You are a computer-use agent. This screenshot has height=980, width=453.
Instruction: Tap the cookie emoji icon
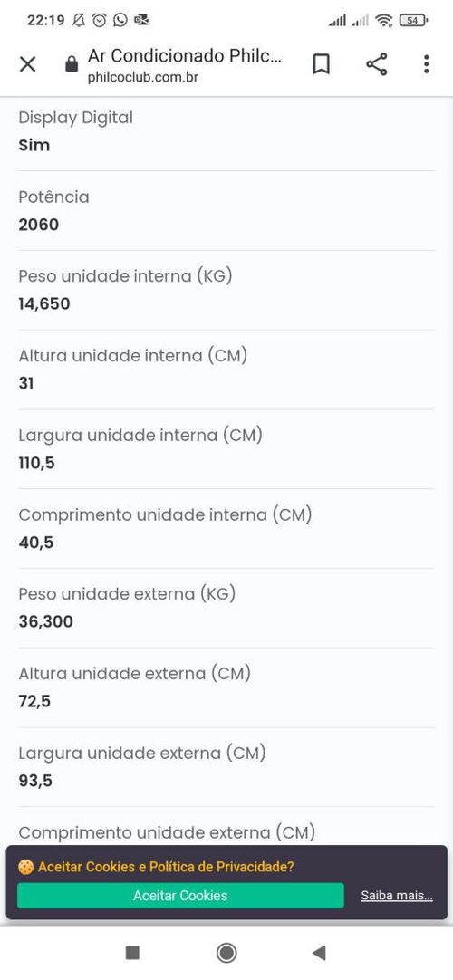(x=25, y=867)
